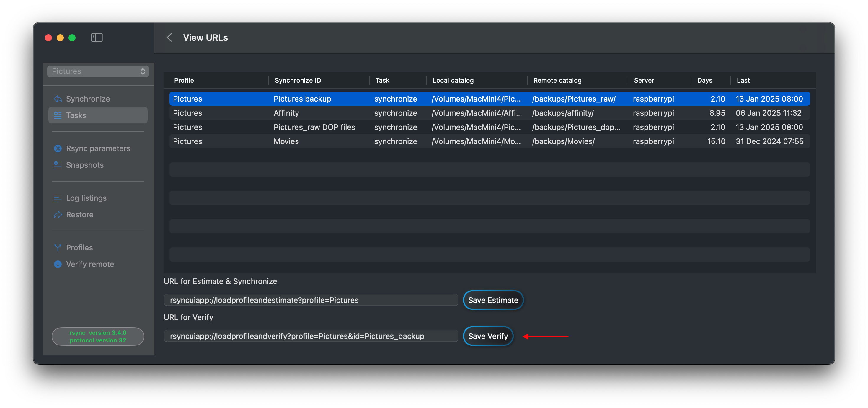Open Rsync parameters view

click(x=98, y=148)
